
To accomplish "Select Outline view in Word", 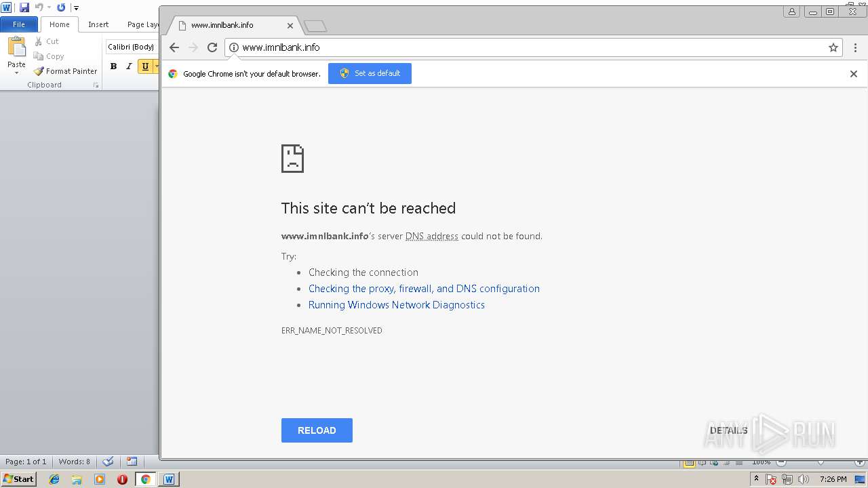I will point(726,463).
